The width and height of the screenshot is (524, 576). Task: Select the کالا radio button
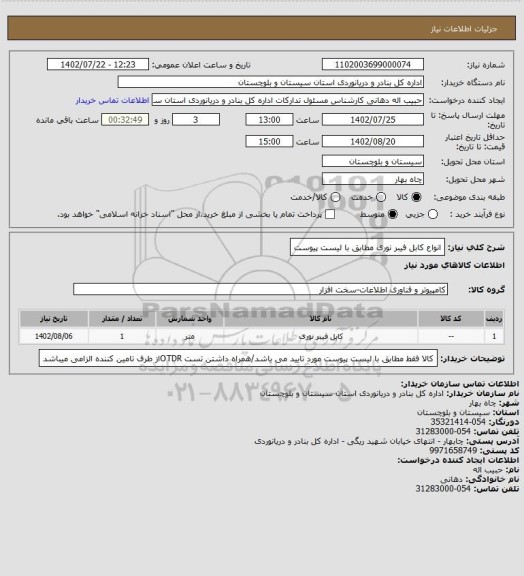(x=416, y=198)
